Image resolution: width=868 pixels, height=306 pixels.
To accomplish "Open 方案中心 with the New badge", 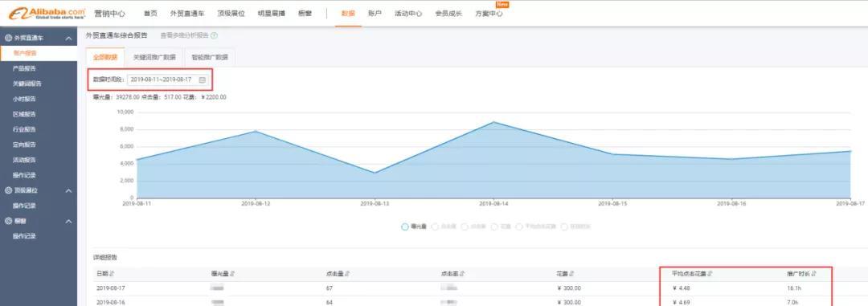I will tap(489, 14).
